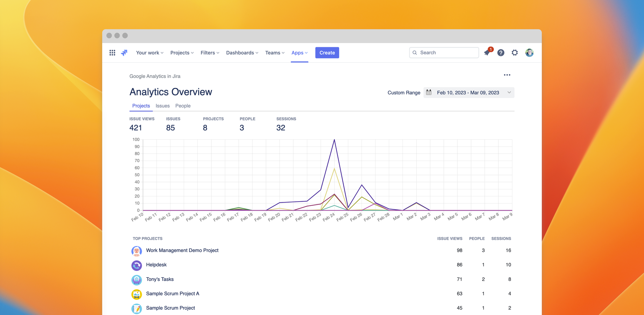Open the Sample Scrum Project link
The width and height of the screenshot is (644, 315).
click(170, 308)
